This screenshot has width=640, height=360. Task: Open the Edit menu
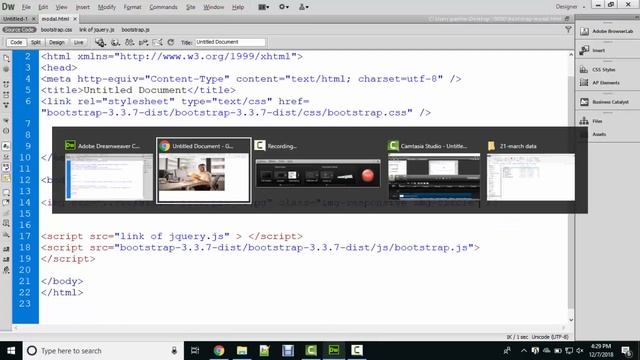[x=43, y=7]
